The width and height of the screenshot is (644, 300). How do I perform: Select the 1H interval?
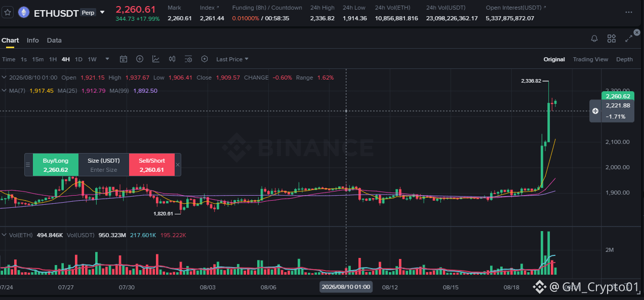(x=53, y=59)
